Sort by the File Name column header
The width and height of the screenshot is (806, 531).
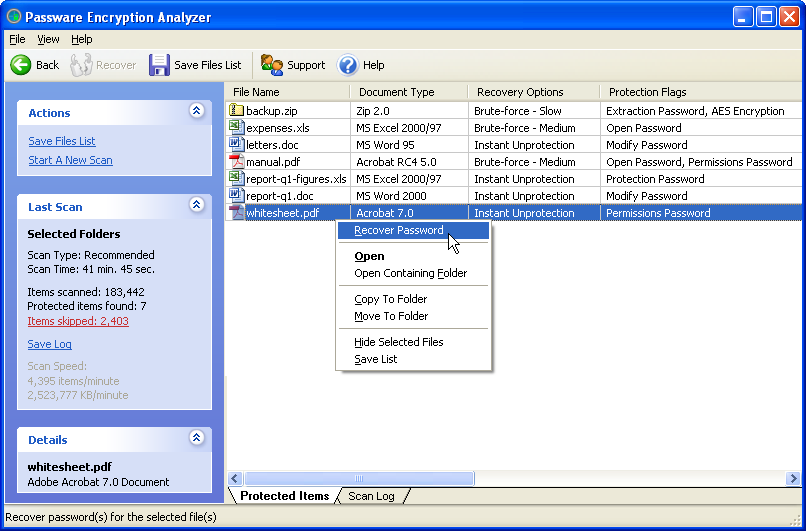point(288,92)
